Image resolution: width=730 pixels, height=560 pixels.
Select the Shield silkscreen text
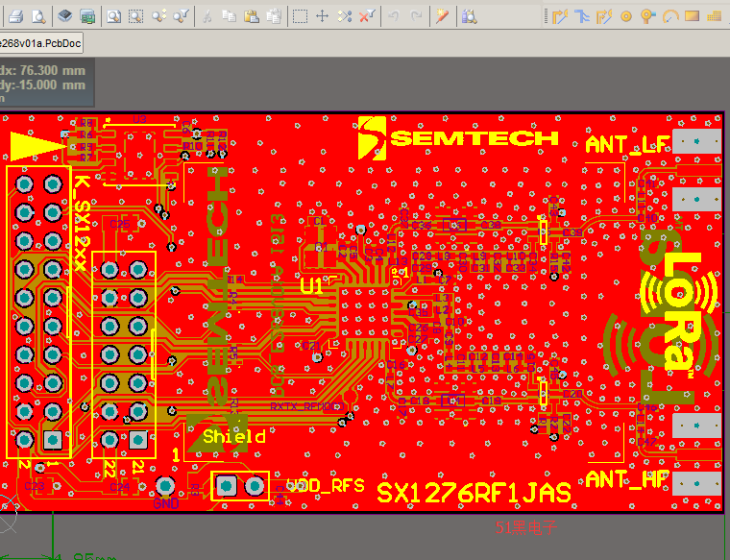(x=234, y=437)
